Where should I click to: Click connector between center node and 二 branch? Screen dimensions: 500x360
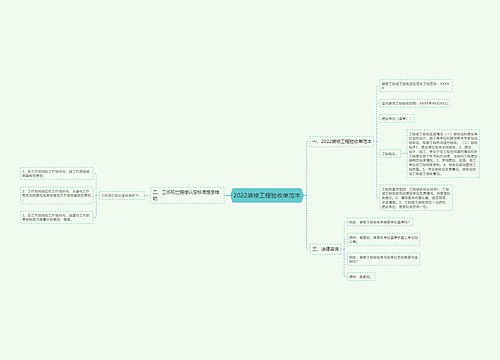[227, 195]
